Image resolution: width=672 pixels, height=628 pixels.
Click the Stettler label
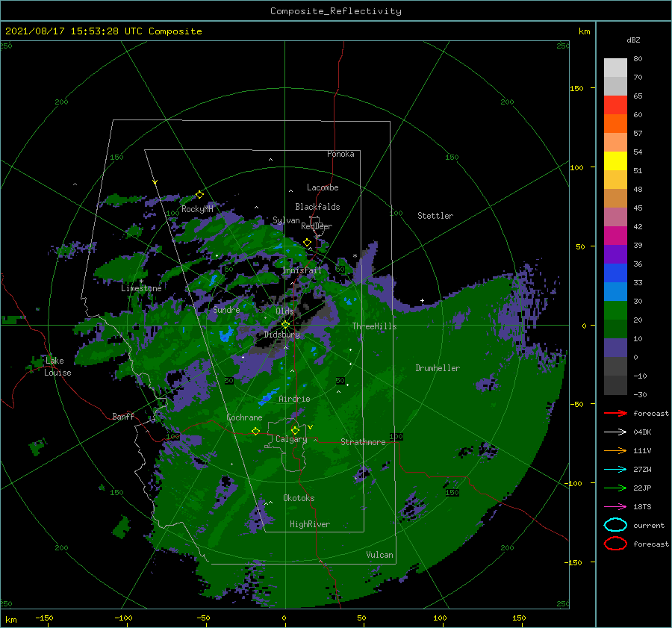(x=435, y=216)
